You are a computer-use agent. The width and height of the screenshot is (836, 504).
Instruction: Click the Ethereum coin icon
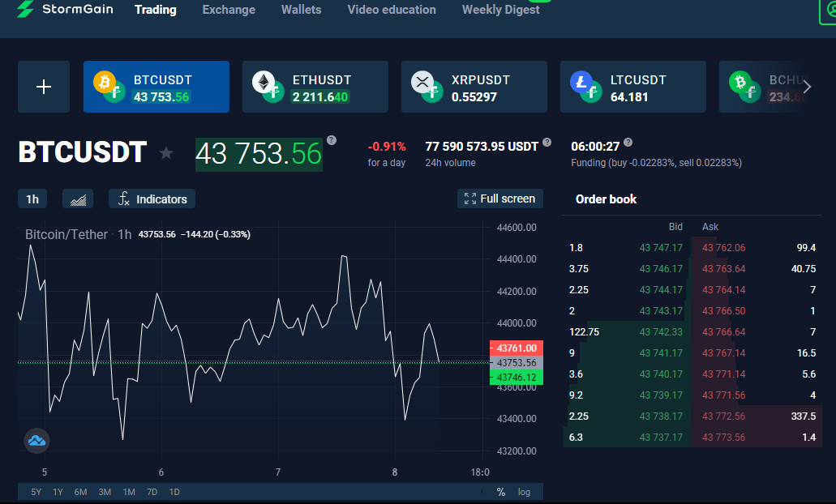[264, 82]
